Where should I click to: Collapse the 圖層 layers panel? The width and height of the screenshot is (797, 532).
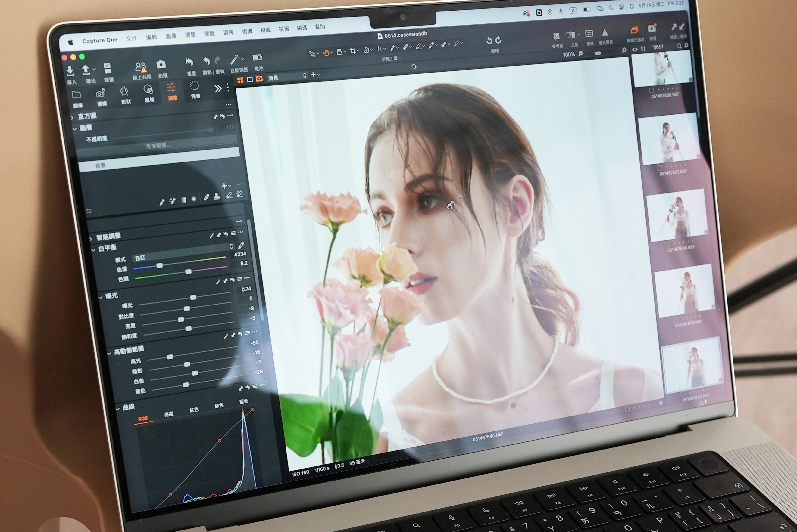(74, 129)
